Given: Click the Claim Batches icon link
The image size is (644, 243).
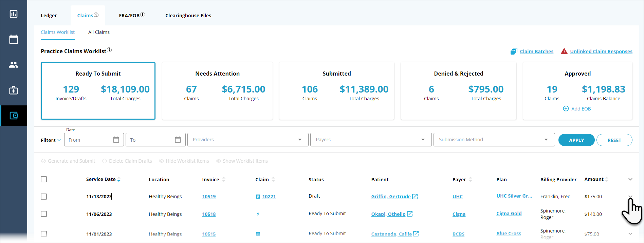Looking at the screenshot, I should click(514, 52).
